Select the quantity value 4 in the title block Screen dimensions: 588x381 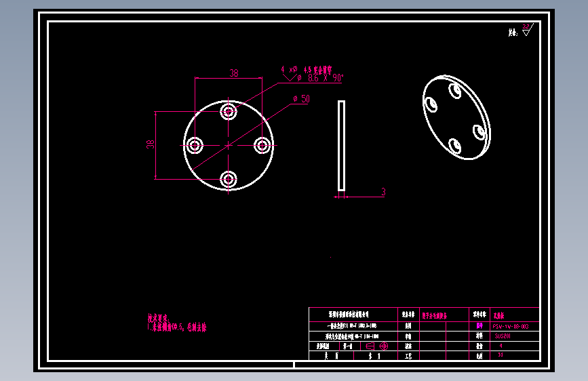501,346
